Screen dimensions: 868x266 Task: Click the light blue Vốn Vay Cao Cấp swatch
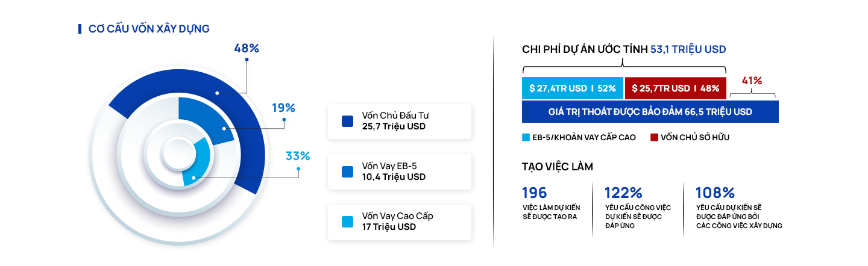(x=347, y=221)
